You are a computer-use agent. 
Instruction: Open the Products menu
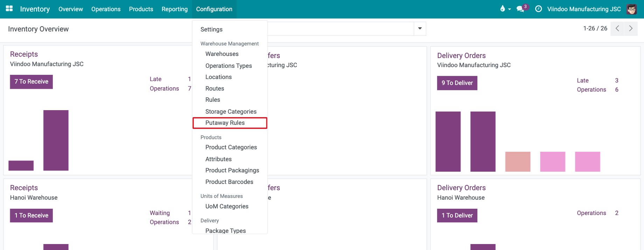(x=141, y=9)
